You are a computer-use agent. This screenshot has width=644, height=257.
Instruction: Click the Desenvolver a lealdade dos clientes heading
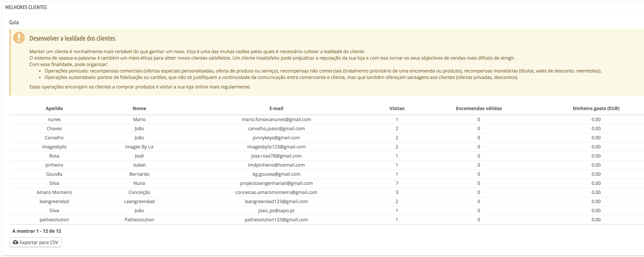(x=72, y=38)
